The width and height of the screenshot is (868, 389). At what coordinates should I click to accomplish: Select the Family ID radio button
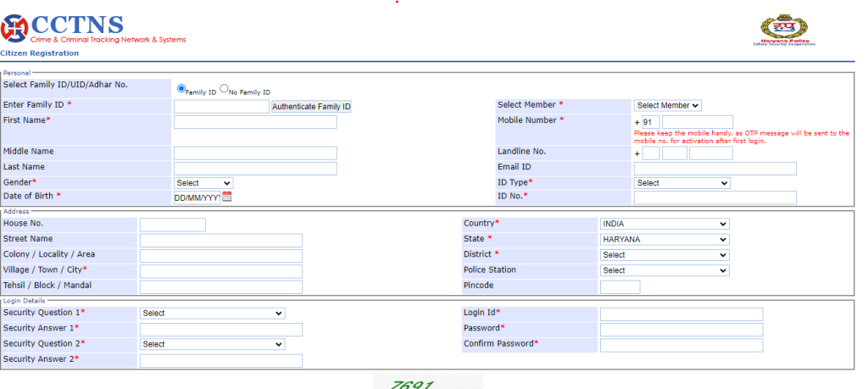[x=181, y=88]
